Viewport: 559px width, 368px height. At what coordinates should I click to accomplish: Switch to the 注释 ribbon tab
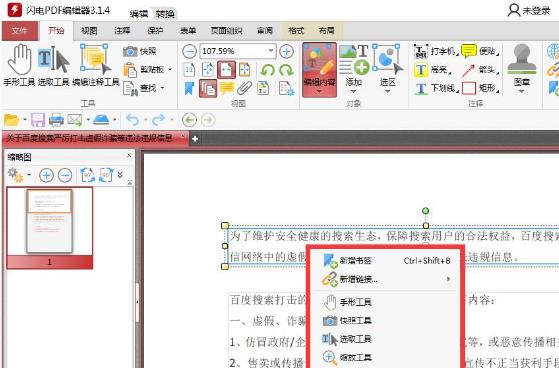(x=122, y=31)
